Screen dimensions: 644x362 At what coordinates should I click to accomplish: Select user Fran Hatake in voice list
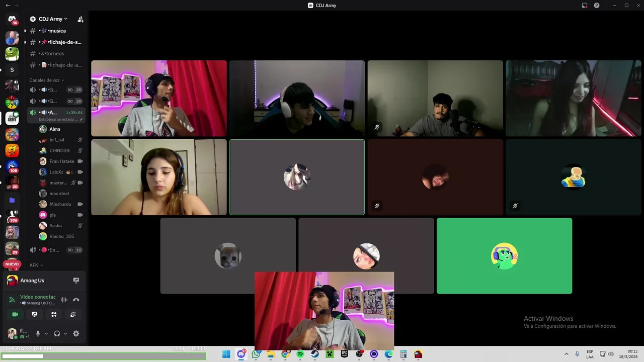[x=61, y=161]
